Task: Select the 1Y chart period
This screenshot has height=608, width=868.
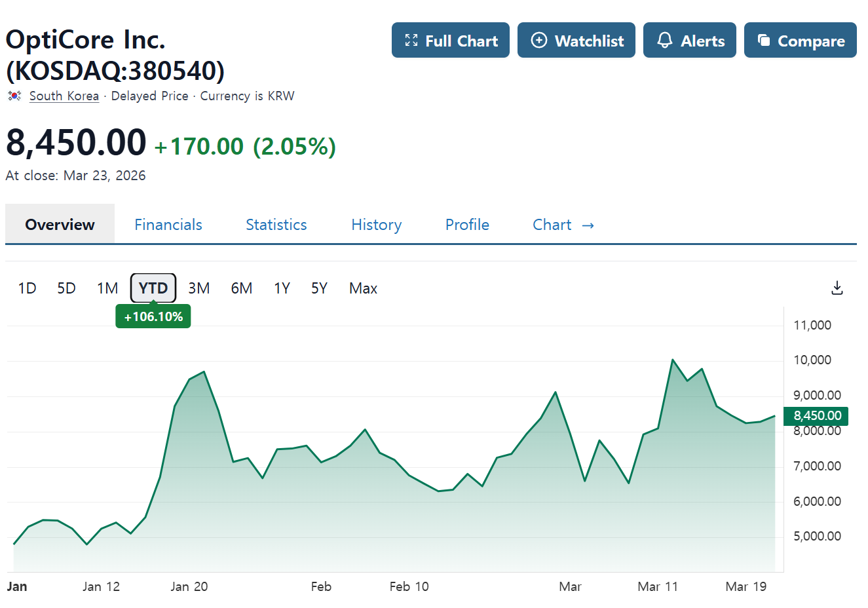Action: tap(282, 288)
